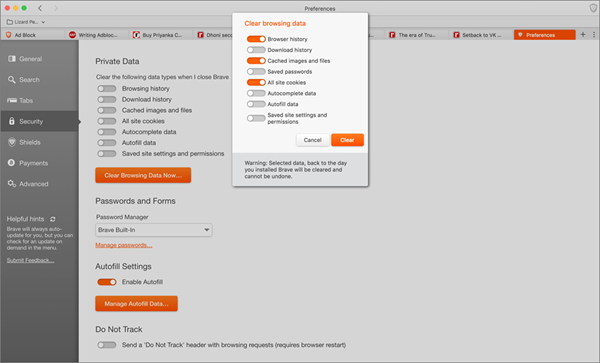Click the Submit Feedback link
The image size is (600, 363).
(30, 260)
